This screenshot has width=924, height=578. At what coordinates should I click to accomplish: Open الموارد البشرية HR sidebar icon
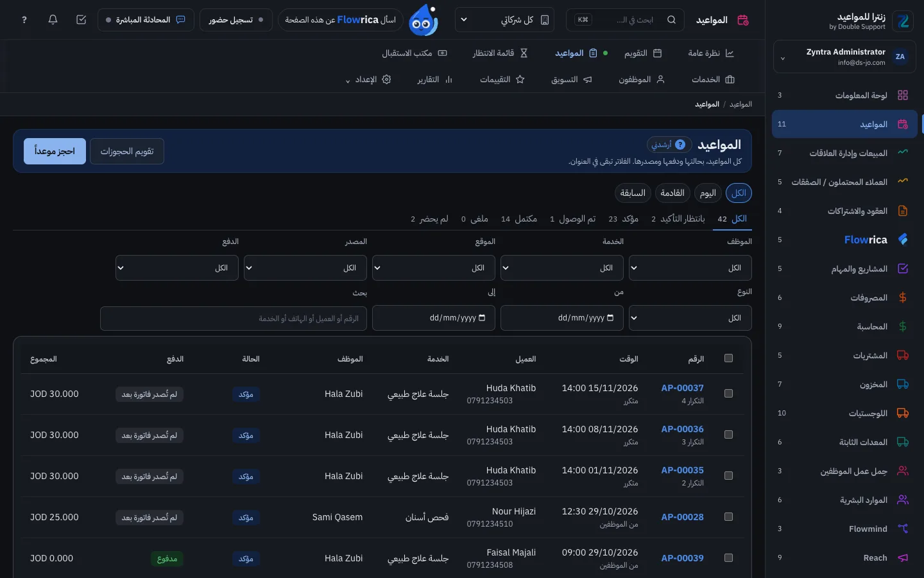point(903,500)
